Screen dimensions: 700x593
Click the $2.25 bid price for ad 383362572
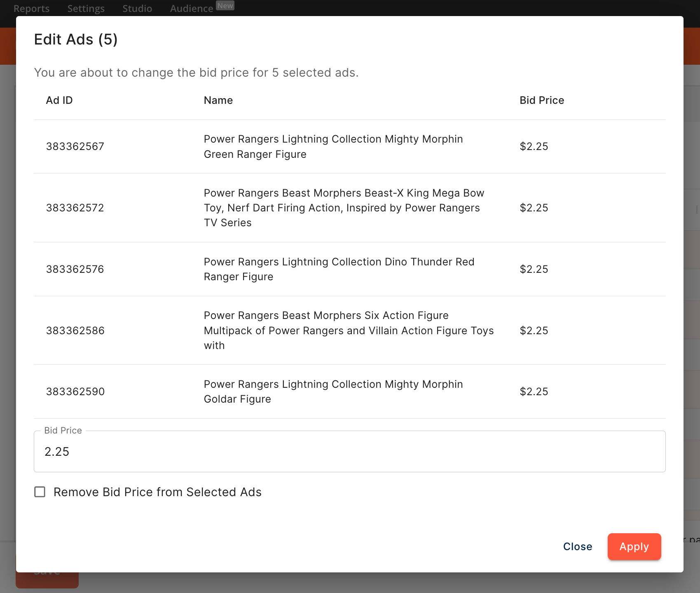(x=534, y=208)
